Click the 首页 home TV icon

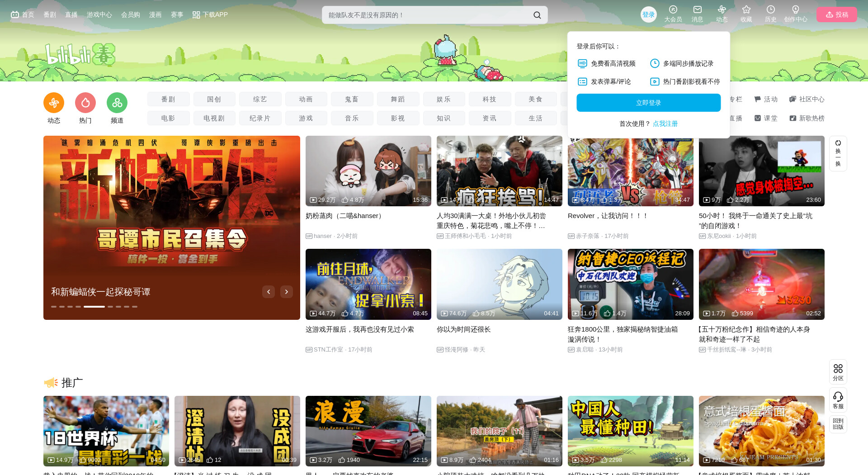coord(22,14)
